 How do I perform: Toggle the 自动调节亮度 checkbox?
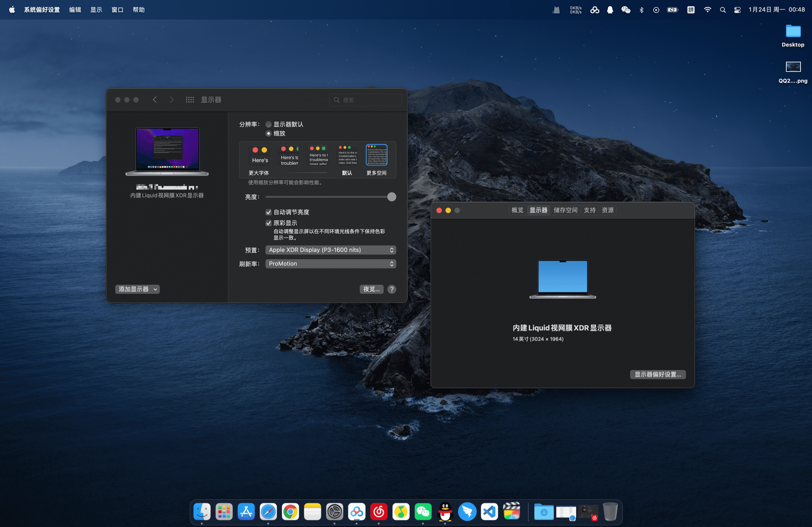coord(268,212)
